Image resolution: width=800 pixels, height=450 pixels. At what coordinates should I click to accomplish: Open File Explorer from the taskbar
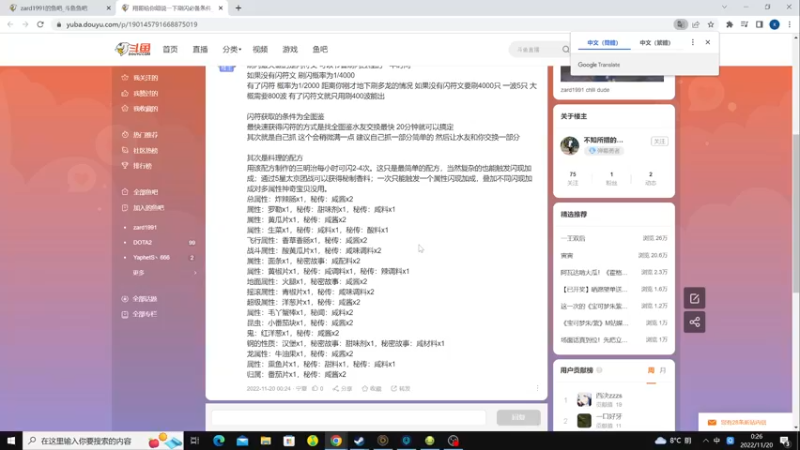(266, 441)
